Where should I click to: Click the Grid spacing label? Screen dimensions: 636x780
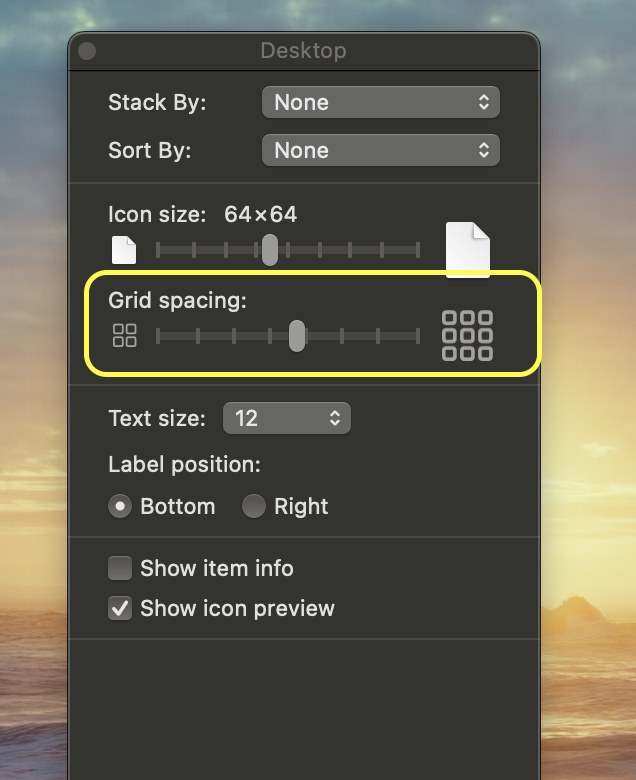[x=177, y=300]
